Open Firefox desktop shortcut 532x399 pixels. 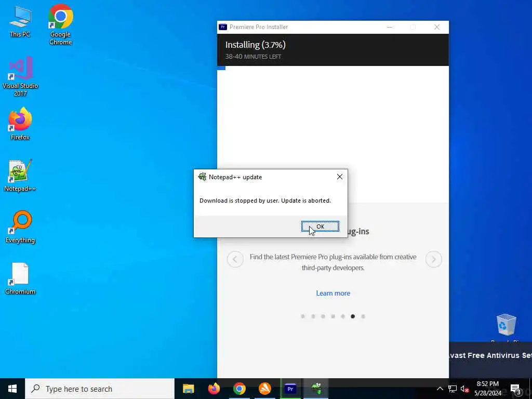(x=20, y=124)
